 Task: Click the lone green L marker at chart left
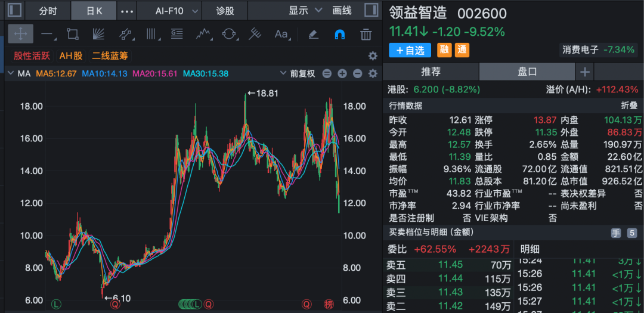[x=56, y=305]
